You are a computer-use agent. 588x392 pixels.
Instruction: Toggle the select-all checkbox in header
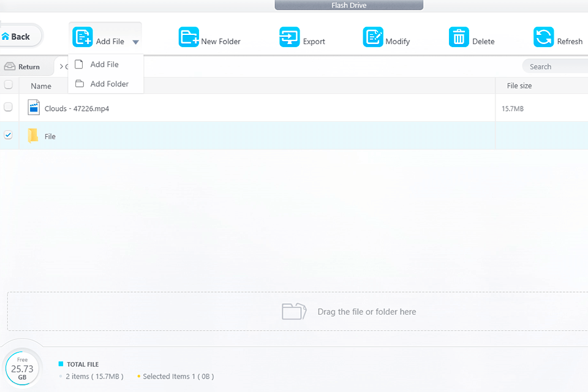click(x=9, y=85)
